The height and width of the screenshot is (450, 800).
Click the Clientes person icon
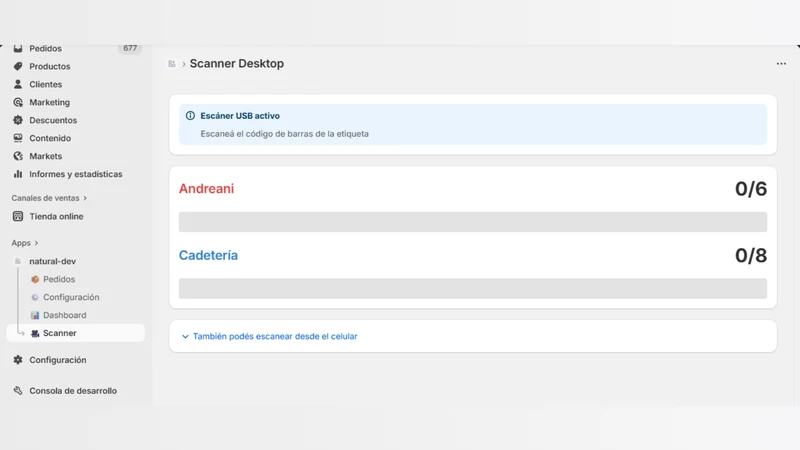[x=18, y=84]
